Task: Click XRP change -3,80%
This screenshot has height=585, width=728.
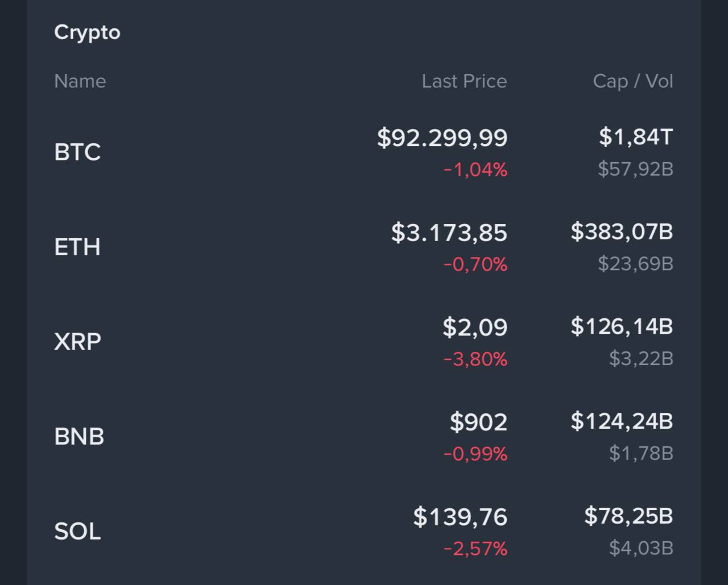Action: point(475,359)
